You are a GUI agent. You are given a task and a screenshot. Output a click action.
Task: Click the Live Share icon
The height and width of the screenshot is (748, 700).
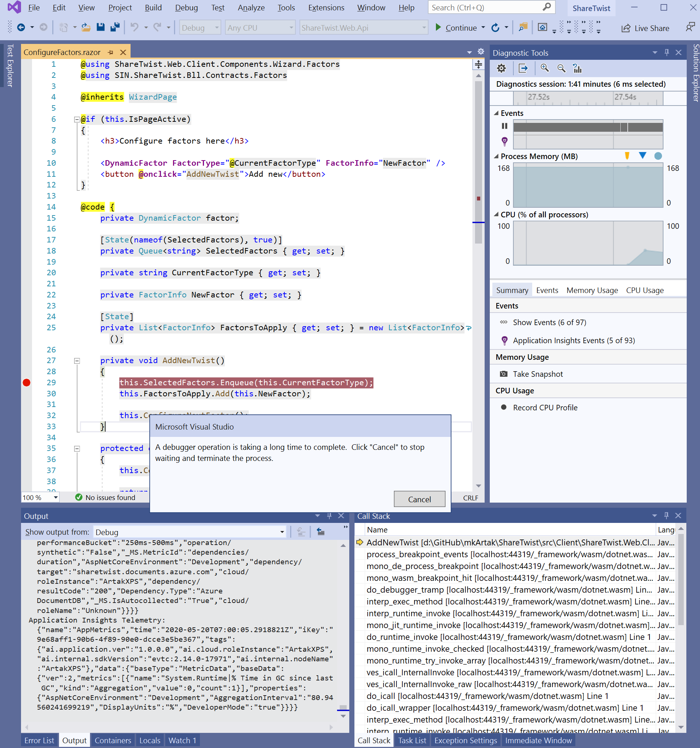coord(626,28)
